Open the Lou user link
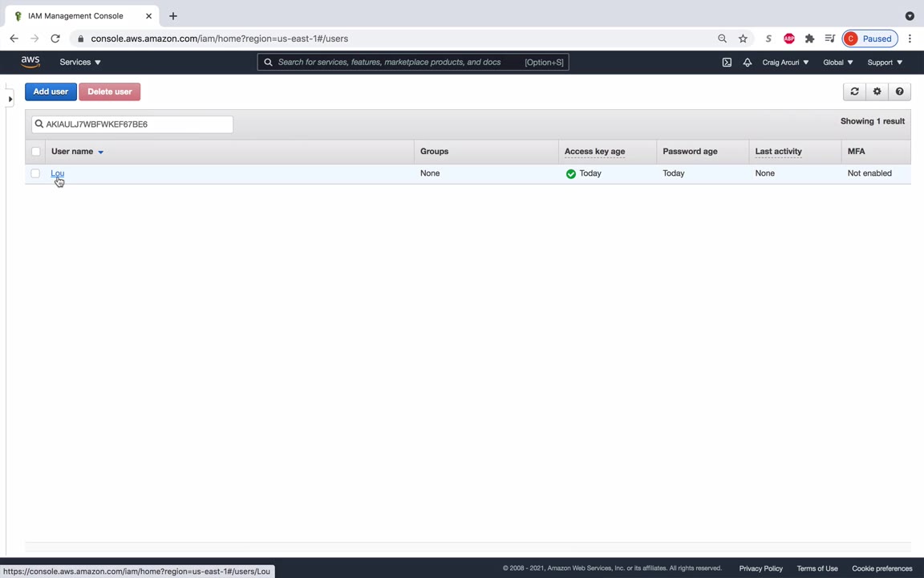The width and height of the screenshot is (924, 578). 57,173
